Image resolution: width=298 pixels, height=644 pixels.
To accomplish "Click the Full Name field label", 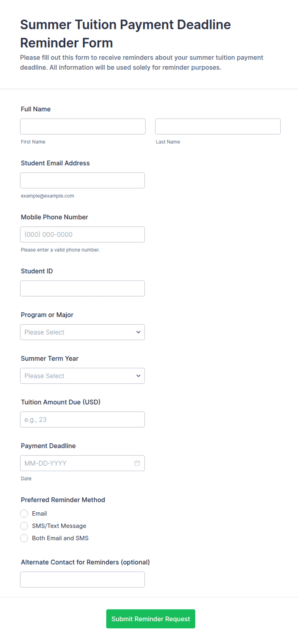I will point(36,109).
